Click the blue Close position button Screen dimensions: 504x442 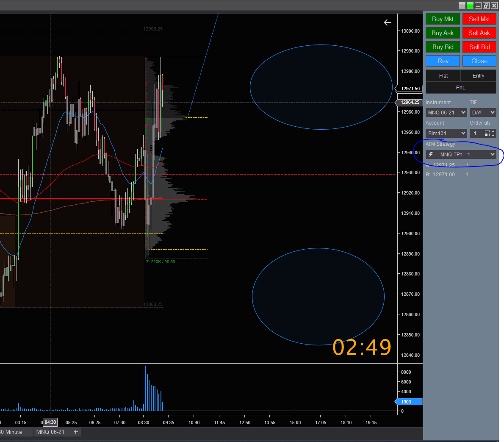pyautogui.click(x=479, y=61)
